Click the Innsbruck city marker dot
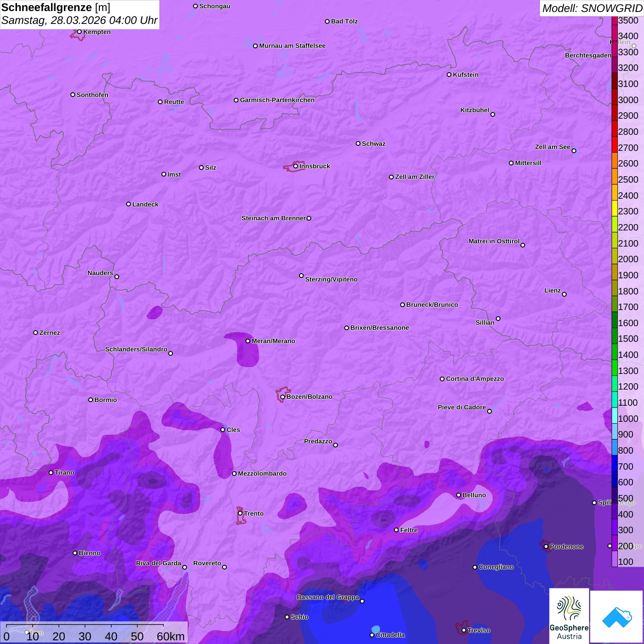 [x=296, y=166]
